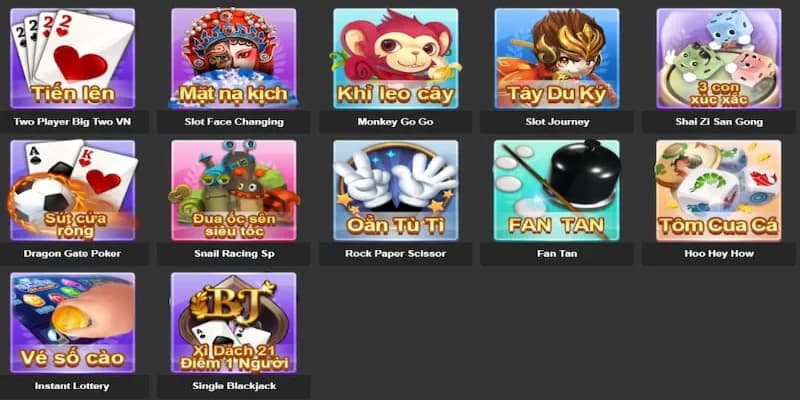The image size is (800, 400).
Task: Select the Khỉ leo cây monkey icon
Action: click(x=395, y=58)
